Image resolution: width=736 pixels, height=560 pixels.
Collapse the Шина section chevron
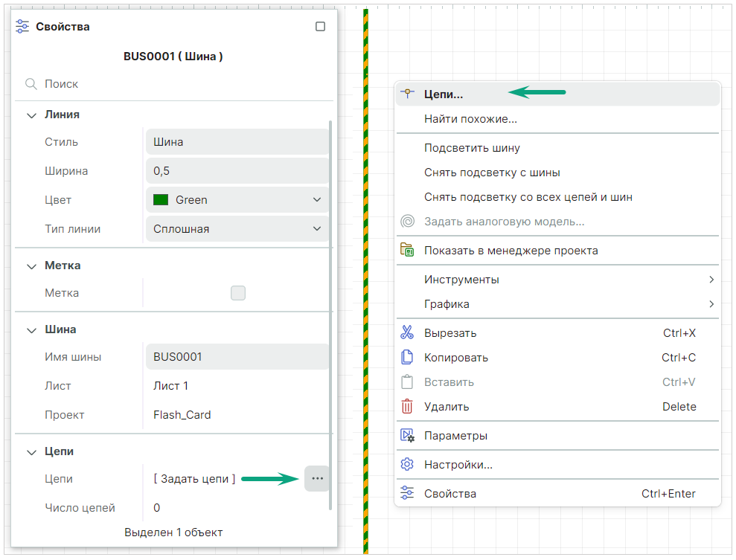[x=31, y=329]
